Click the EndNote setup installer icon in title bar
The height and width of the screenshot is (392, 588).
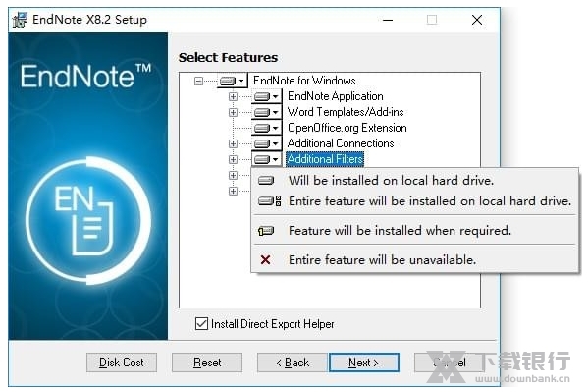click(20, 20)
